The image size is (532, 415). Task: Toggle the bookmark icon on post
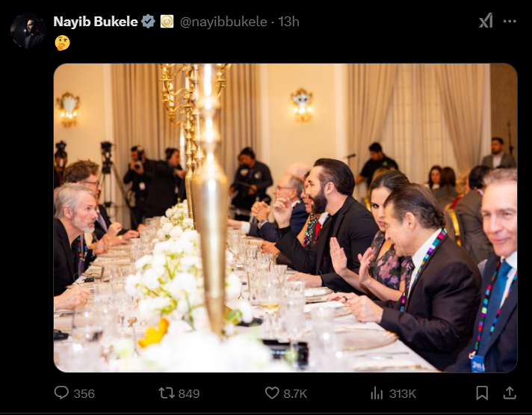(x=483, y=393)
